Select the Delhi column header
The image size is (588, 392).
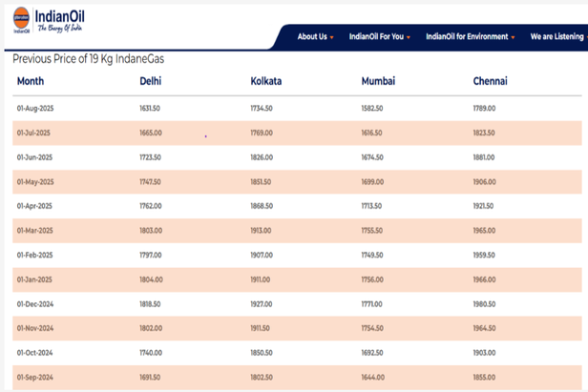click(151, 81)
